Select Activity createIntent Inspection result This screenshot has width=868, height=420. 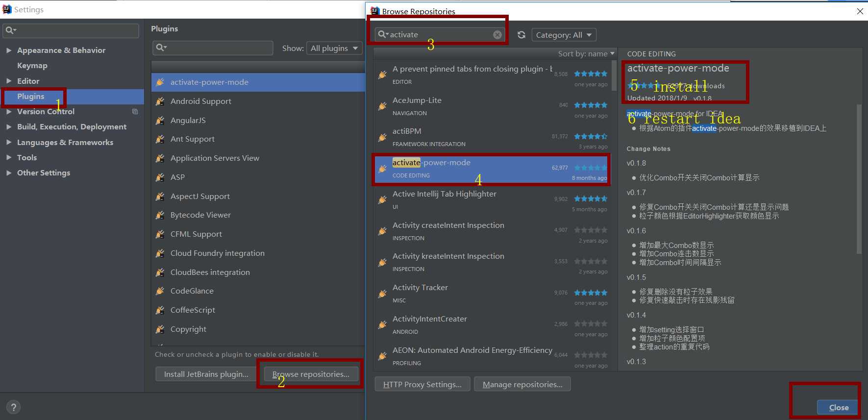coord(492,231)
